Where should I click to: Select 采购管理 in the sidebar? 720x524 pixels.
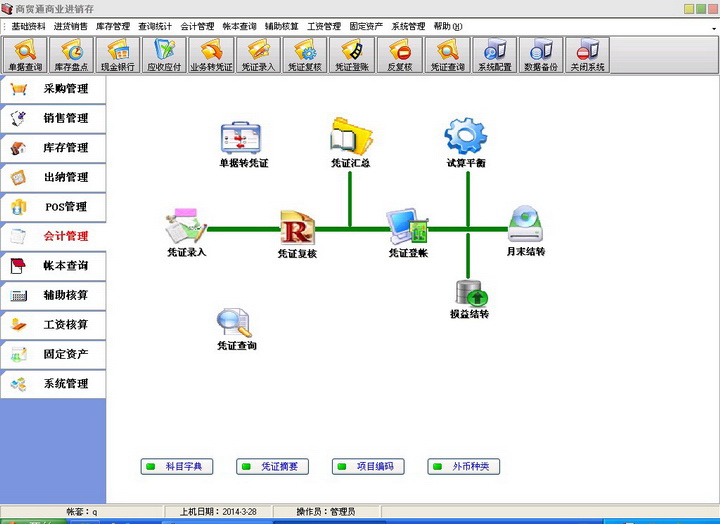pyautogui.click(x=53, y=89)
